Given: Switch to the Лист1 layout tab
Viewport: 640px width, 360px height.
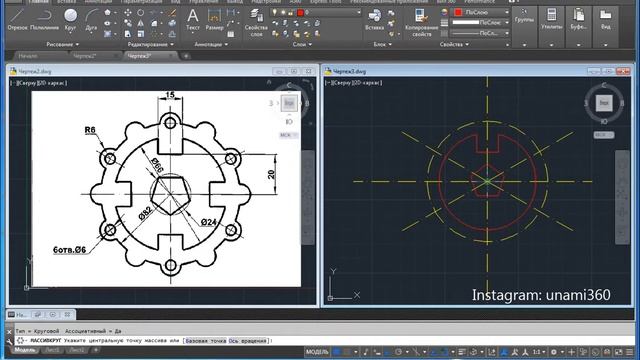Looking at the screenshot, I should (x=52, y=350).
